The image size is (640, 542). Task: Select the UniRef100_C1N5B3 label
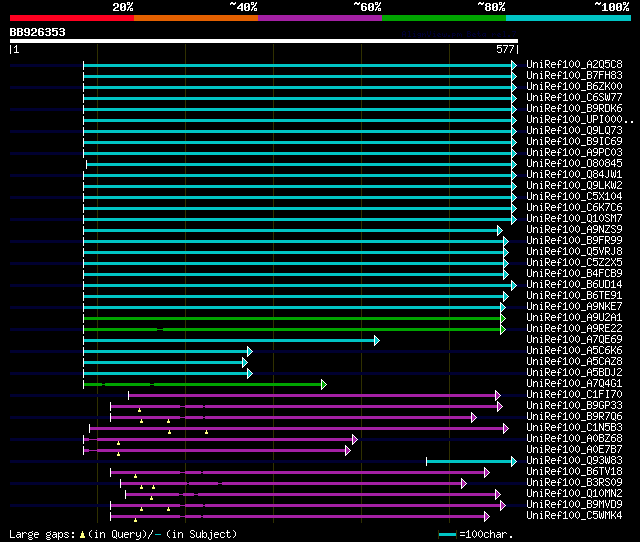coord(574,428)
